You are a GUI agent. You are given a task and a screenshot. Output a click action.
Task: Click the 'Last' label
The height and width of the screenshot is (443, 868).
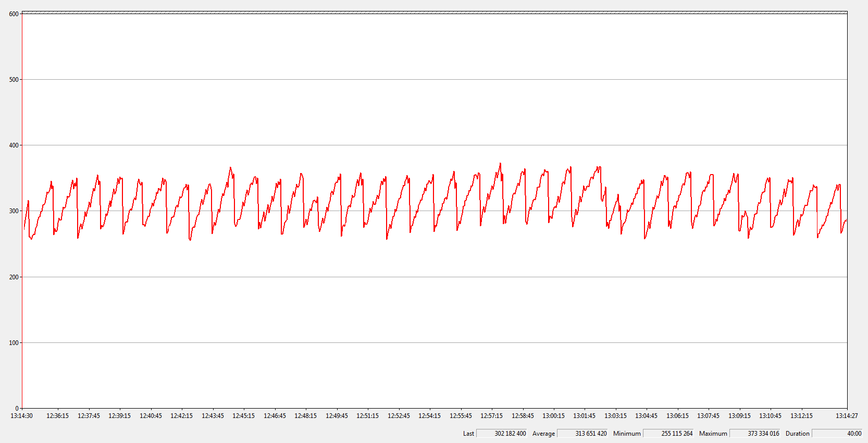[x=468, y=434]
